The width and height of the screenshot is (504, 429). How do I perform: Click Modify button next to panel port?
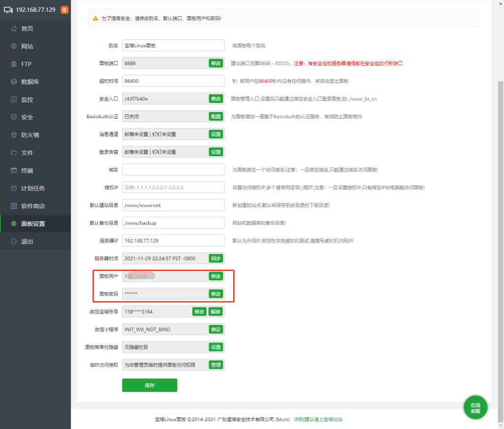[216, 64]
